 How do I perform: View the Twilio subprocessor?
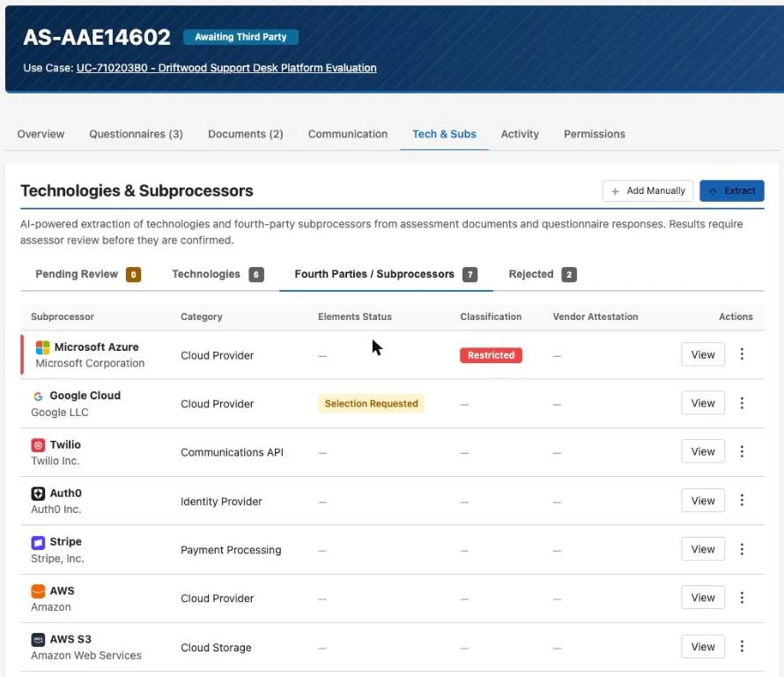pyautogui.click(x=702, y=451)
